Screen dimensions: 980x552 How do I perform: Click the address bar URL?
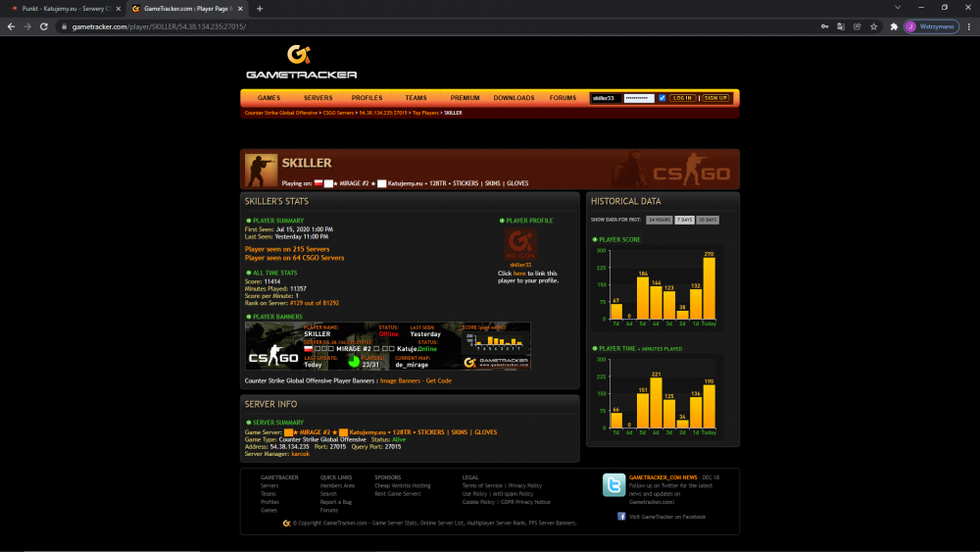click(159, 26)
